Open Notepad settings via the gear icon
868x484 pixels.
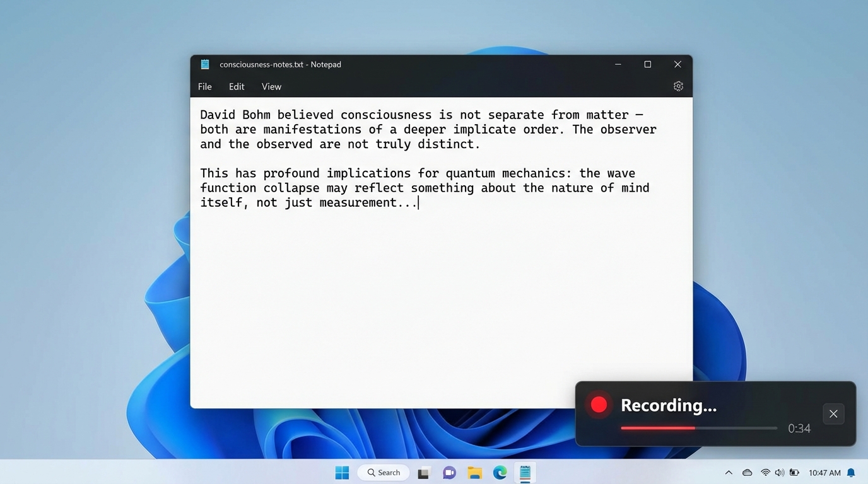tap(678, 86)
